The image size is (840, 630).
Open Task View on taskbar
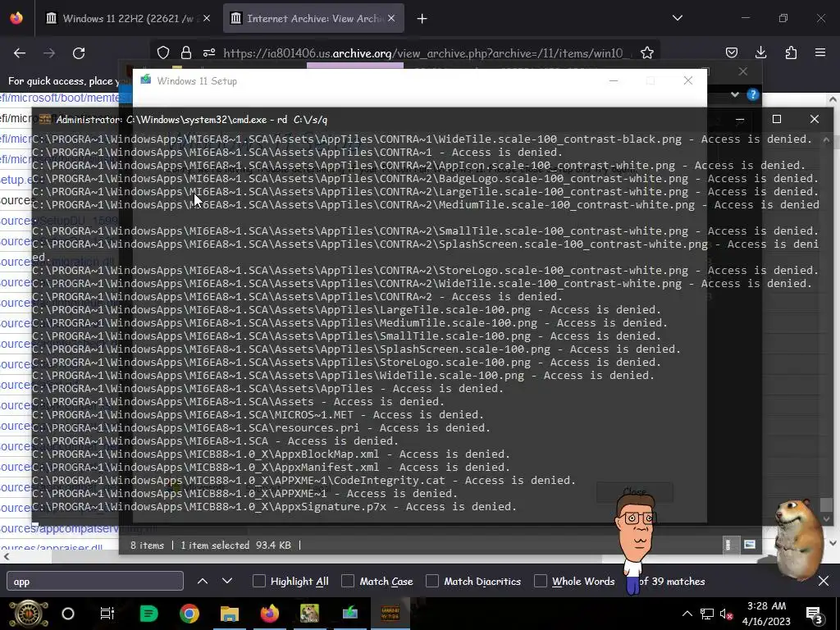(107, 614)
